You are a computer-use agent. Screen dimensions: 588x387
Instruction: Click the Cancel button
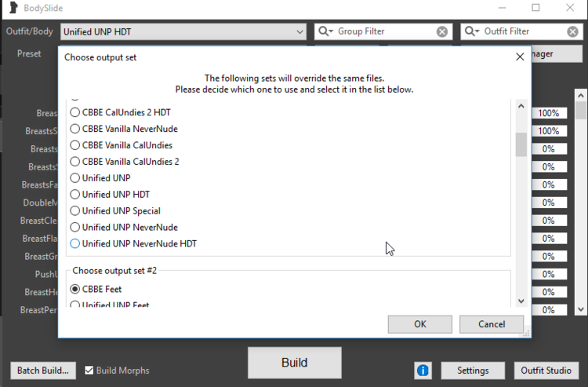[x=492, y=324]
